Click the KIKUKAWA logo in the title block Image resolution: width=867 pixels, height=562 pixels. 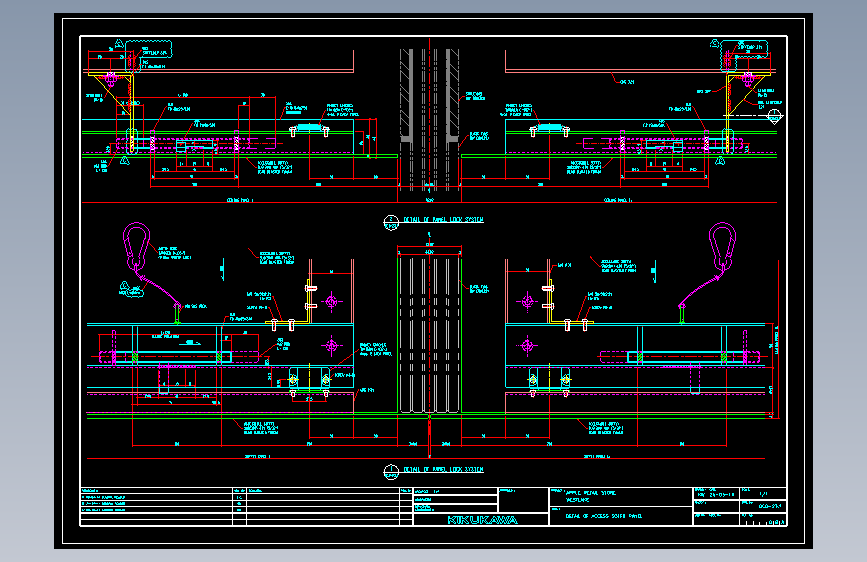[x=482, y=520]
